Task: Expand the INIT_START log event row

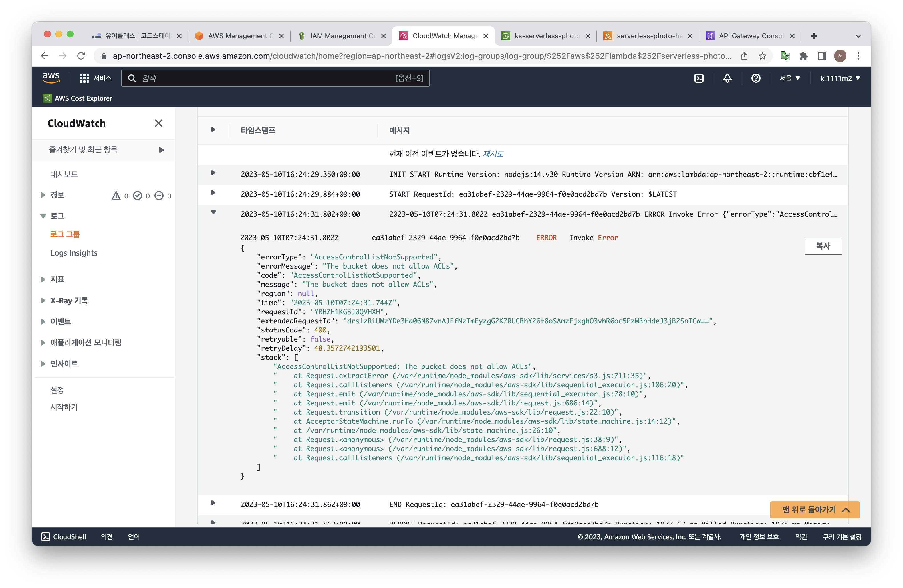Action: (x=213, y=173)
